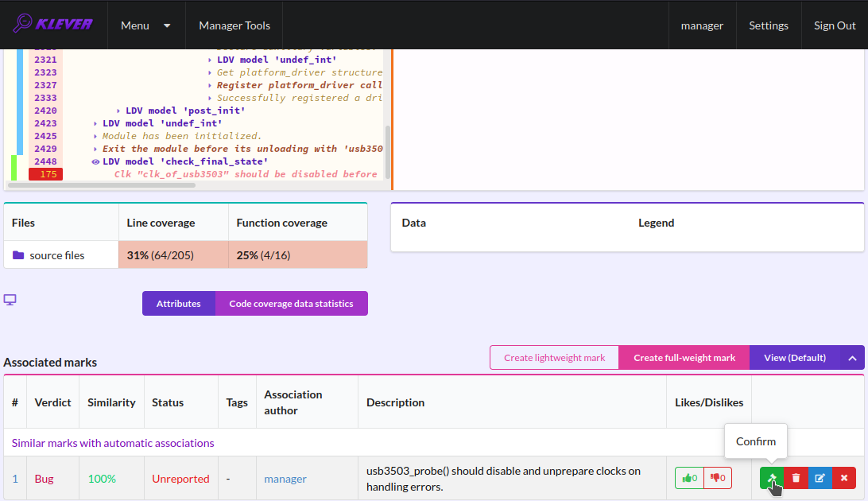Expand 'Exit the module' trace entry
Viewport: 868px width, 501px height.
coord(95,149)
